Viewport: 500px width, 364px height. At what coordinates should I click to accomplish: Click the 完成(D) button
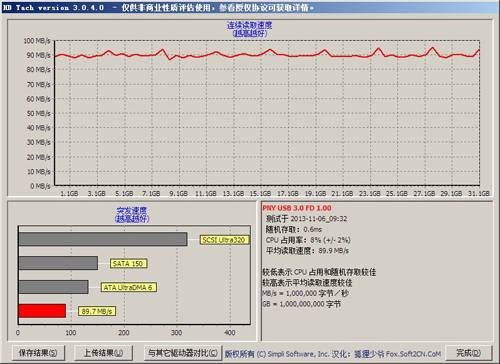[468, 352]
